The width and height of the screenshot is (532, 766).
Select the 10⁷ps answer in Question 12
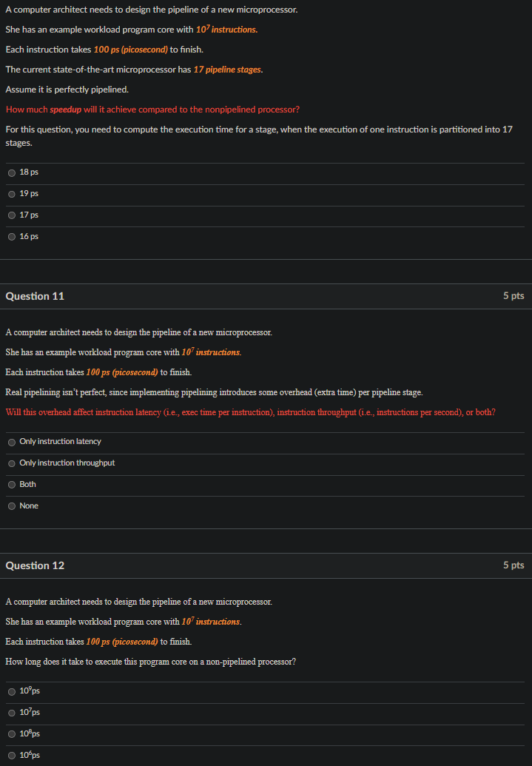pyautogui.click(x=12, y=713)
